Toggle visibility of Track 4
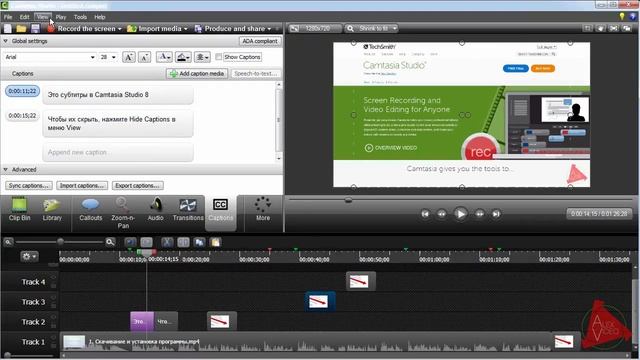The image size is (640, 360). click(53, 278)
